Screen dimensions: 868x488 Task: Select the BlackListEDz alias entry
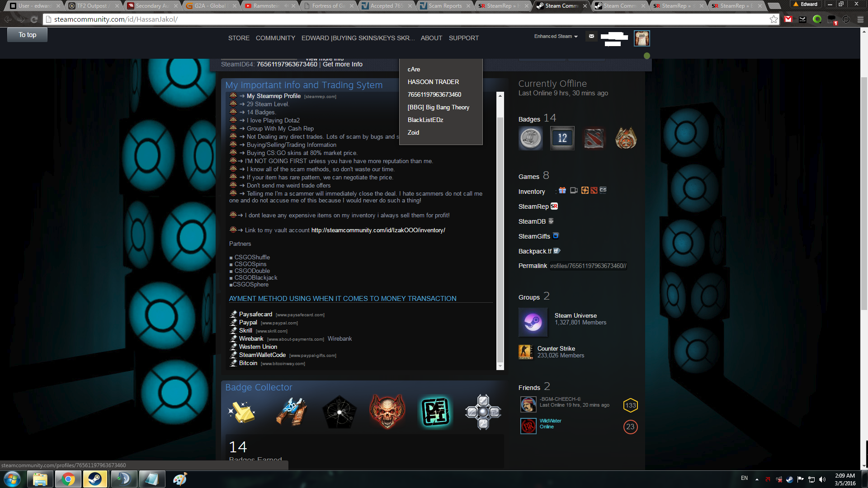click(425, 120)
